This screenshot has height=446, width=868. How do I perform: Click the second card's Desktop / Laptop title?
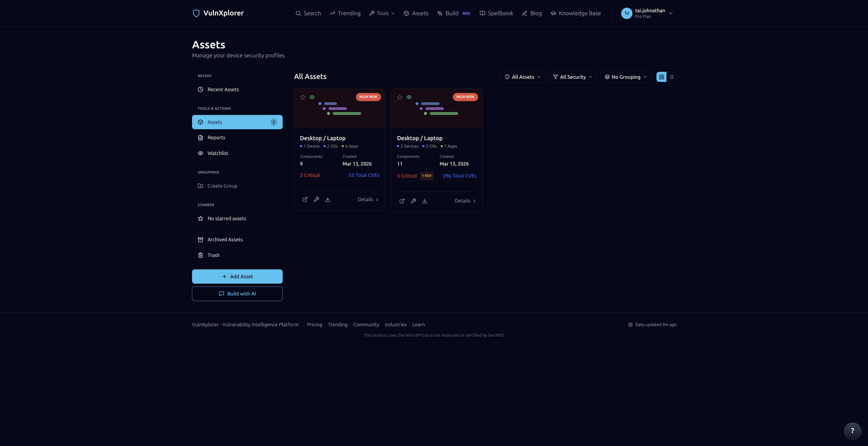tap(420, 138)
